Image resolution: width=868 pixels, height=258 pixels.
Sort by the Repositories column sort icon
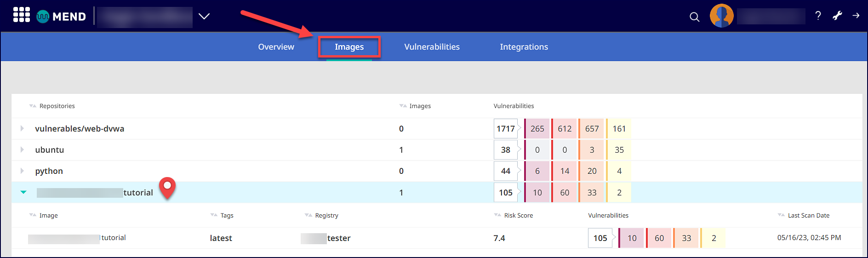33,106
